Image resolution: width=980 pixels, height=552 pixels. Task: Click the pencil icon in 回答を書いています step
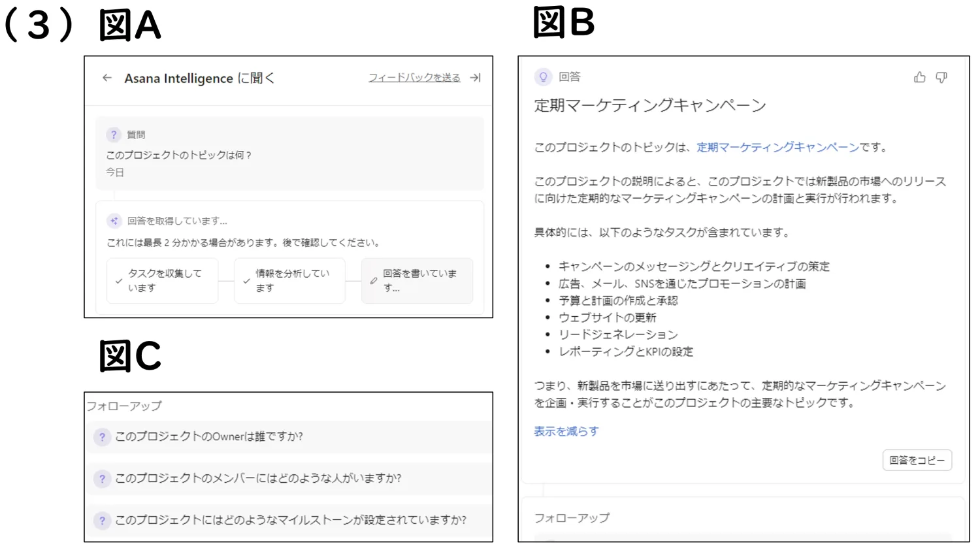click(x=374, y=281)
